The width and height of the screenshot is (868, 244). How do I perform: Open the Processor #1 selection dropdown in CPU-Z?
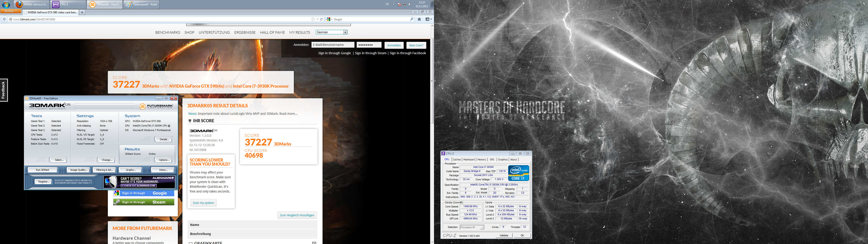click(x=472, y=227)
